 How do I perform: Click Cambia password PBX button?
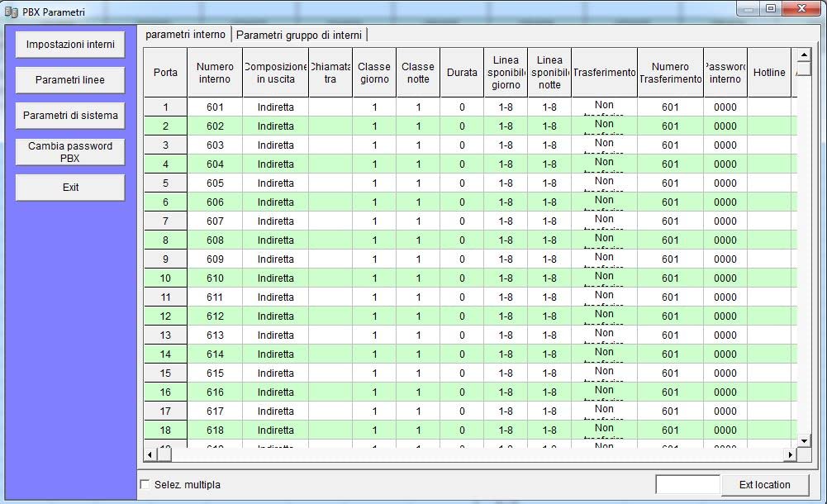click(x=70, y=152)
